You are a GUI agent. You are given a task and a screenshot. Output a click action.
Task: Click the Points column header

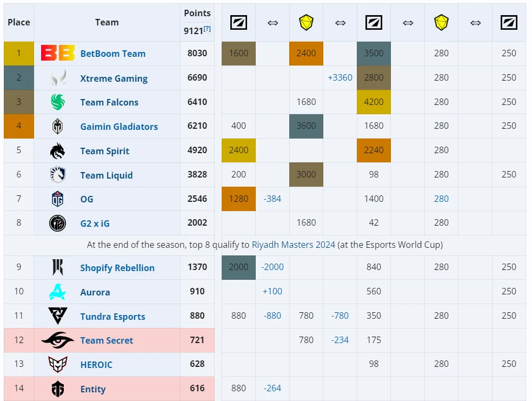pos(197,13)
